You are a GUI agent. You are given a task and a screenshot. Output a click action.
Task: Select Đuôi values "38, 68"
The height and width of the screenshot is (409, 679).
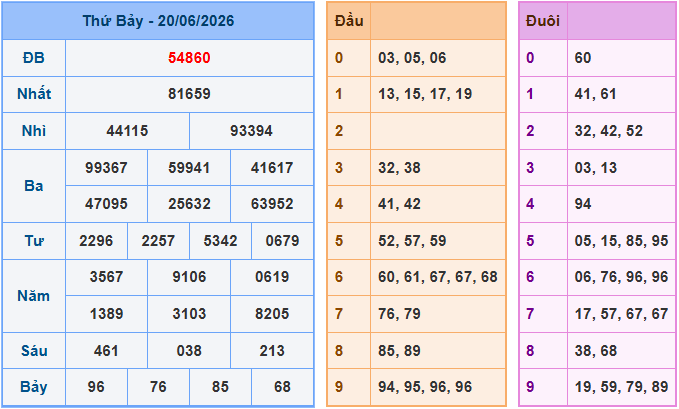[x=596, y=351]
